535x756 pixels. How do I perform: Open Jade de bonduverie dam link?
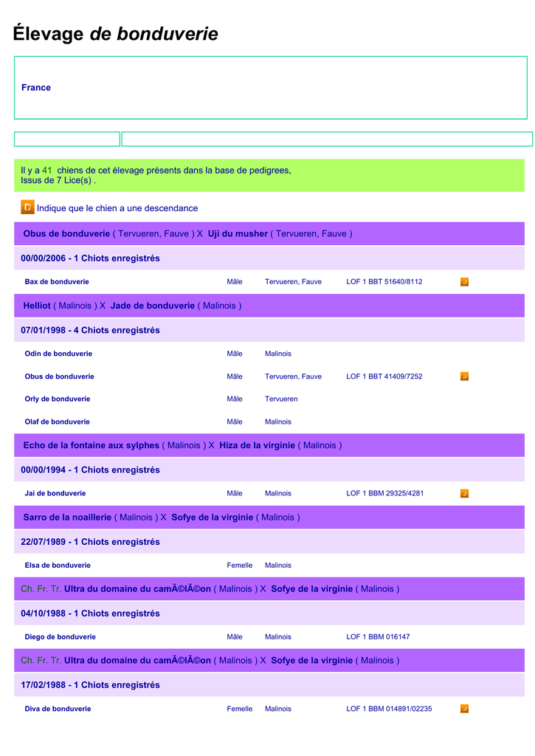coord(152,306)
